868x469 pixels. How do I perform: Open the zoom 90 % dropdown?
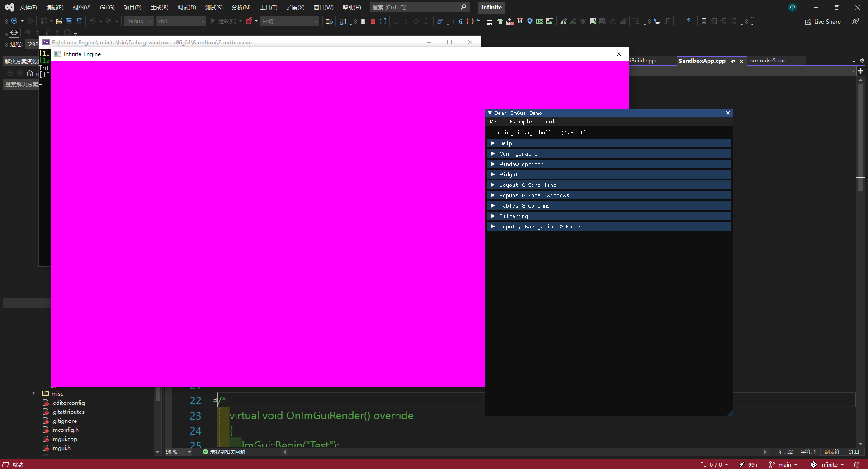pos(179,452)
